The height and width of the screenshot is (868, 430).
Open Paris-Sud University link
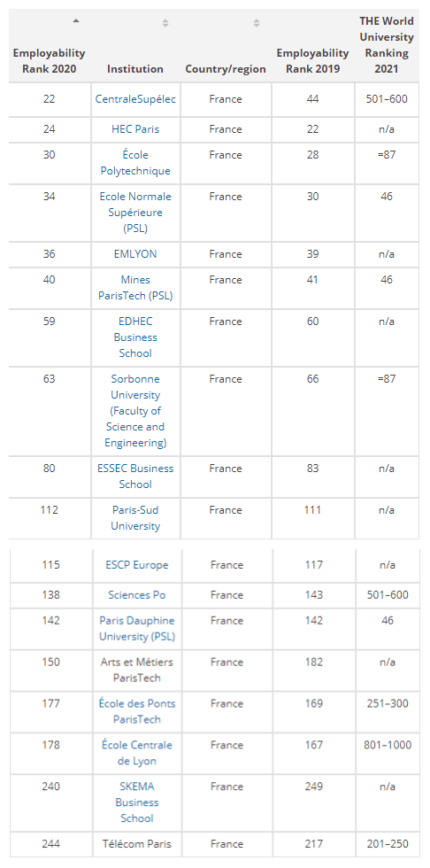[x=135, y=518]
